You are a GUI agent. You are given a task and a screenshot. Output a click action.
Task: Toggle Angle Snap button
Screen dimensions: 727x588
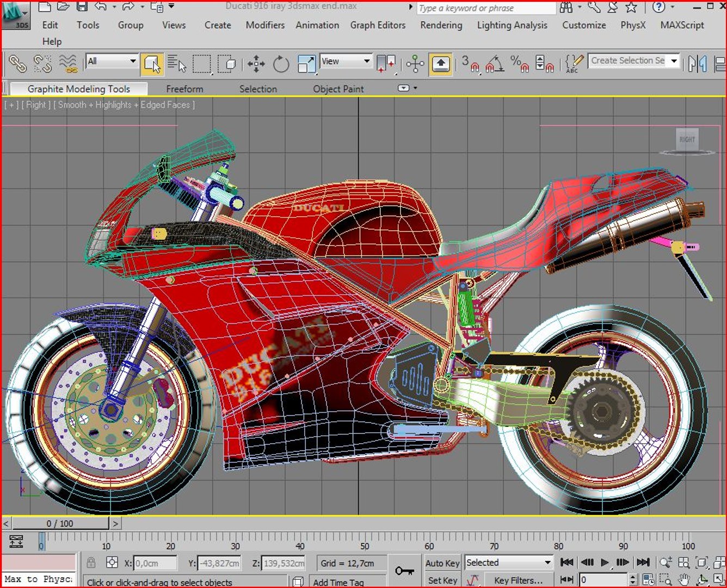(x=495, y=64)
